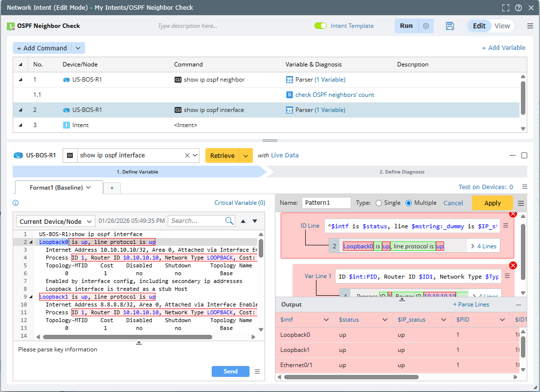
Task: Click the Add Variable link
Action: click(503, 47)
